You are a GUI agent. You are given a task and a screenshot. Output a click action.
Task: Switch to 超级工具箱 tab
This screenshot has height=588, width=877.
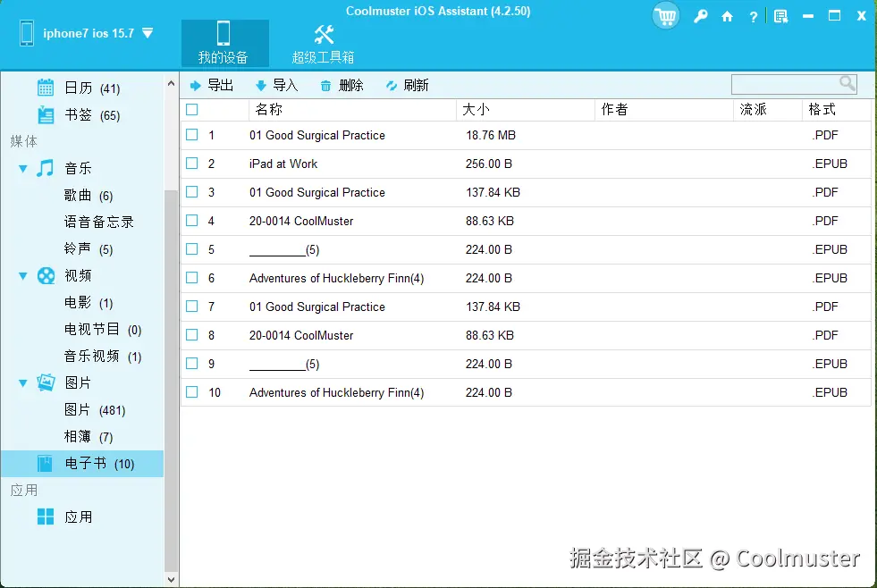tap(323, 44)
